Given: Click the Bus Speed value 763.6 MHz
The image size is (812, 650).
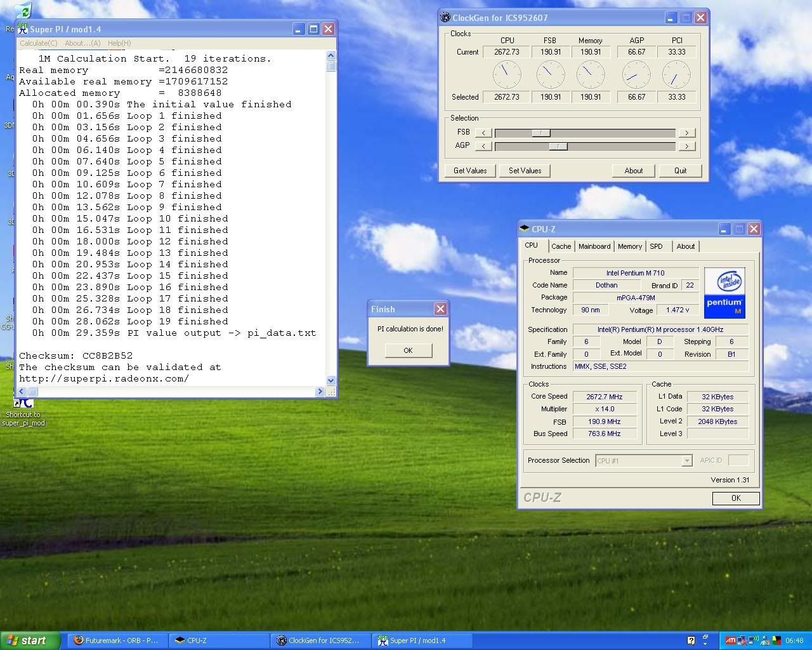Looking at the screenshot, I should [x=604, y=434].
